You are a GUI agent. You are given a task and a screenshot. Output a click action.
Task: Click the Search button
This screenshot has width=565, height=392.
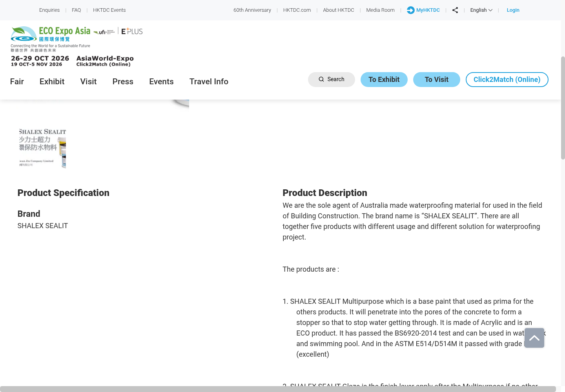pyautogui.click(x=332, y=80)
